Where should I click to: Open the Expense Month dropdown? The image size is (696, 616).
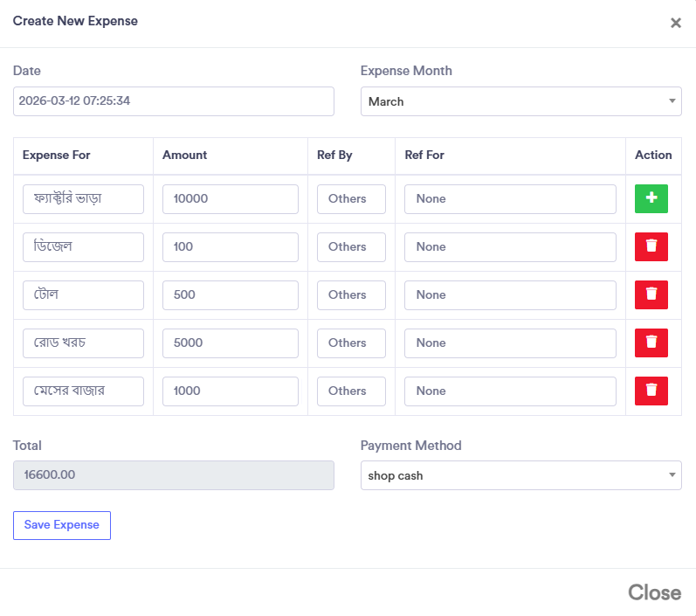pyautogui.click(x=520, y=101)
